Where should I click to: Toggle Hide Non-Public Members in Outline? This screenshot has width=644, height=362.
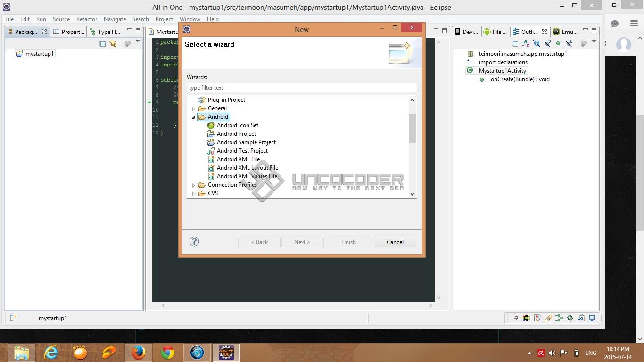pos(558,43)
